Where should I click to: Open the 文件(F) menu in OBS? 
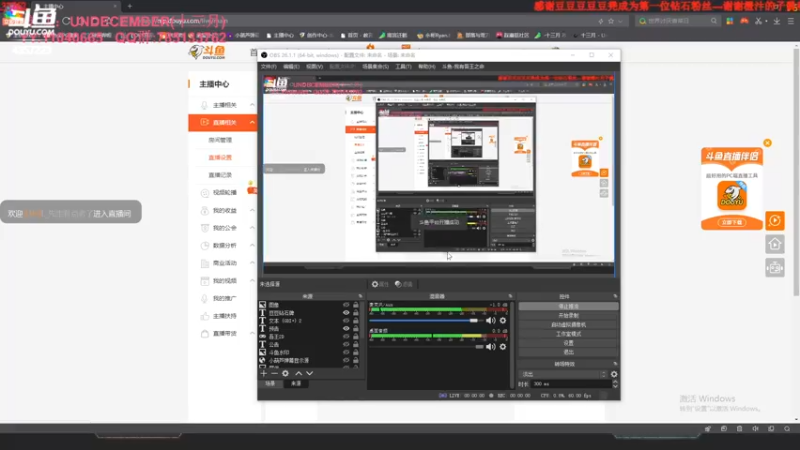click(268, 66)
